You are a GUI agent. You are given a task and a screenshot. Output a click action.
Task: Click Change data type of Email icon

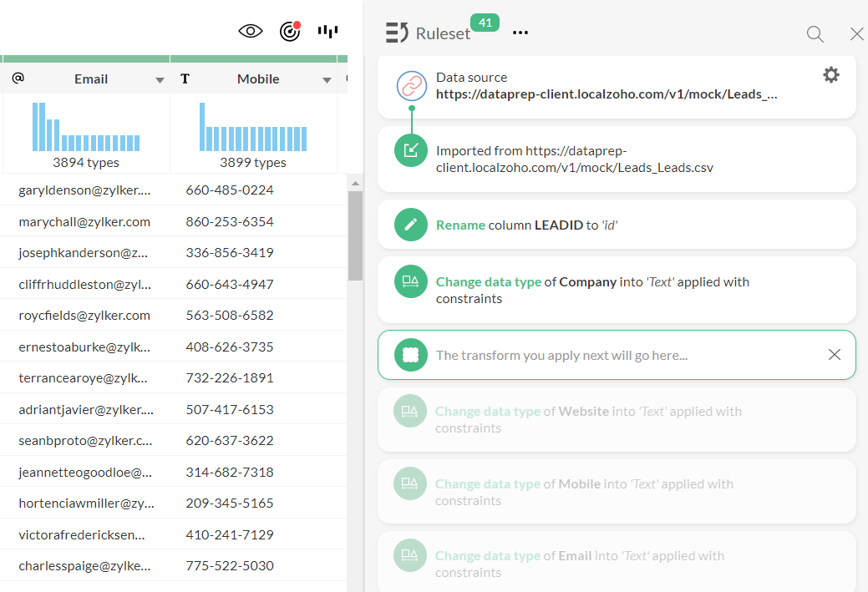410,555
